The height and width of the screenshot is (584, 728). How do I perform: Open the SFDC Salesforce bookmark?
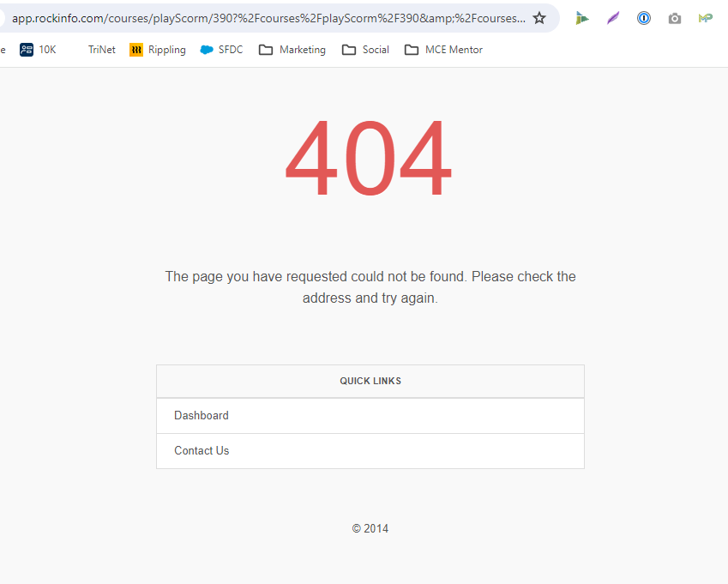221,50
